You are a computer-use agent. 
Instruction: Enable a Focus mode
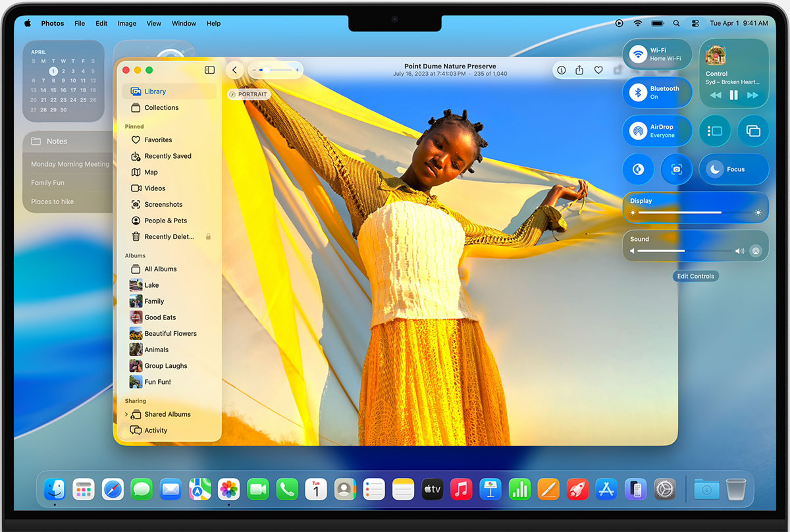tap(733, 169)
